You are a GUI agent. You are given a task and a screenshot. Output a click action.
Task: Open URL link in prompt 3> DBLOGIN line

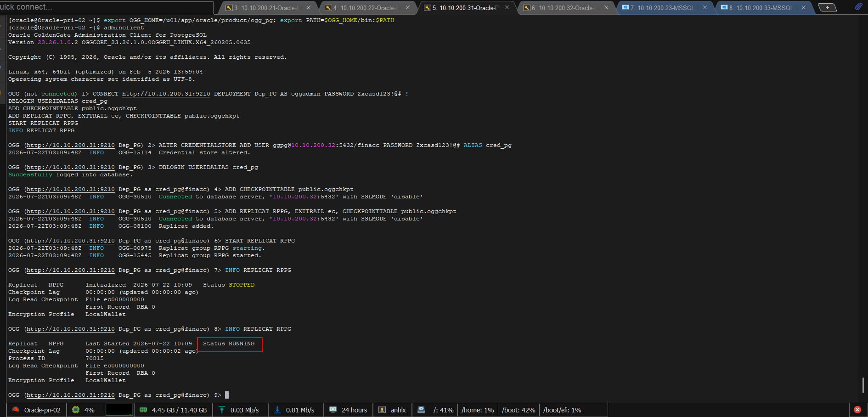(70, 167)
